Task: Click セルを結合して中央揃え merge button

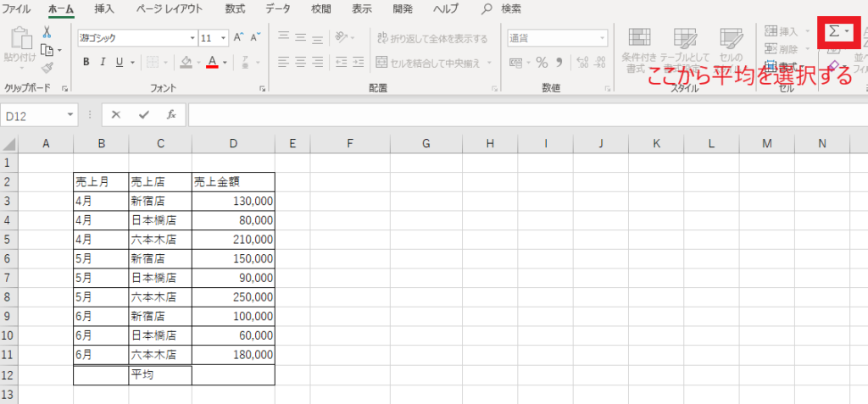Action: (x=428, y=63)
